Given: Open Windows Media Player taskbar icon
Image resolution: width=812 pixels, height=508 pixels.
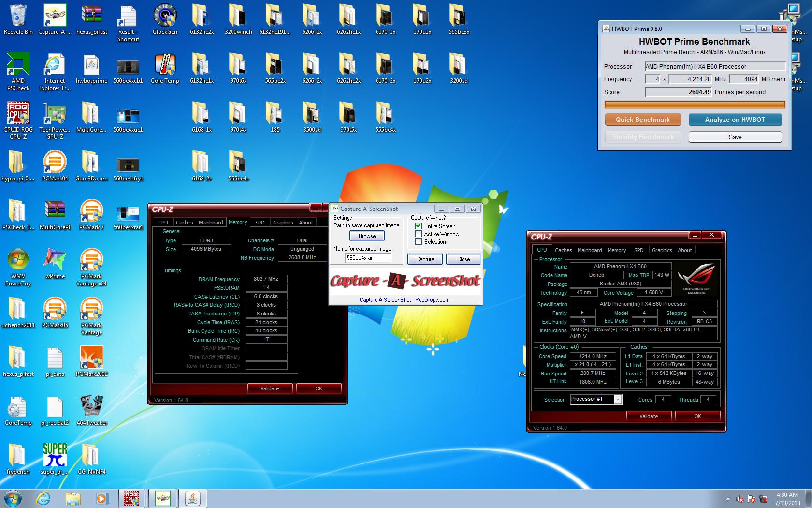Looking at the screenshot, I should (x=101, y=498).
